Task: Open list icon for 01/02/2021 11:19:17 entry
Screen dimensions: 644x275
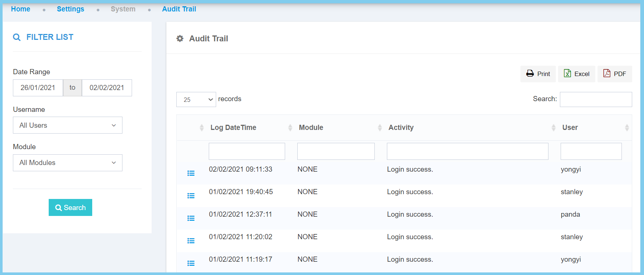Action: coord(191,263)
